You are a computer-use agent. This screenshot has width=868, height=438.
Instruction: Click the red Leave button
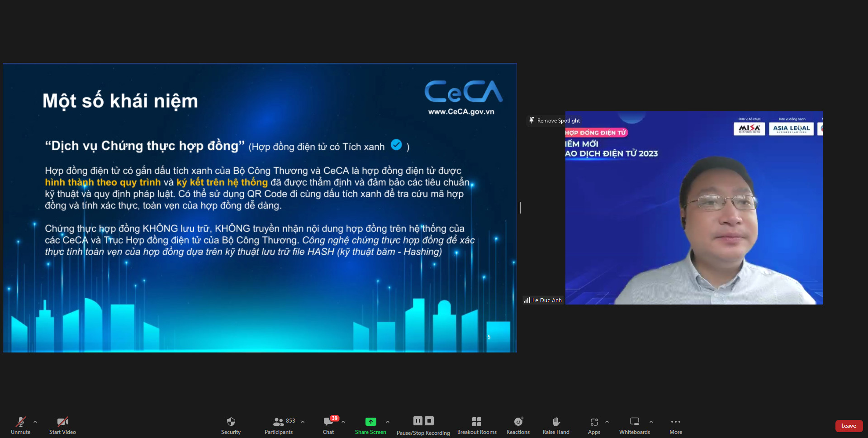tap(849, 426)
